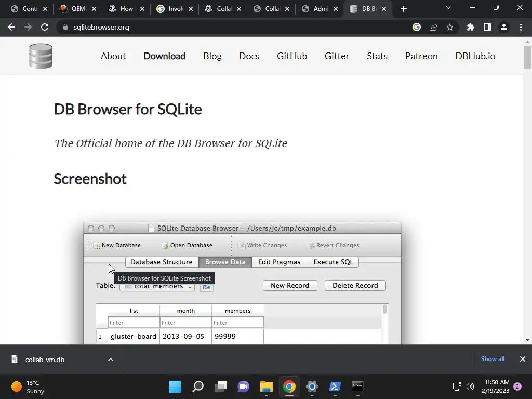Open the Patreon navigation link

[x=421, y=56]
